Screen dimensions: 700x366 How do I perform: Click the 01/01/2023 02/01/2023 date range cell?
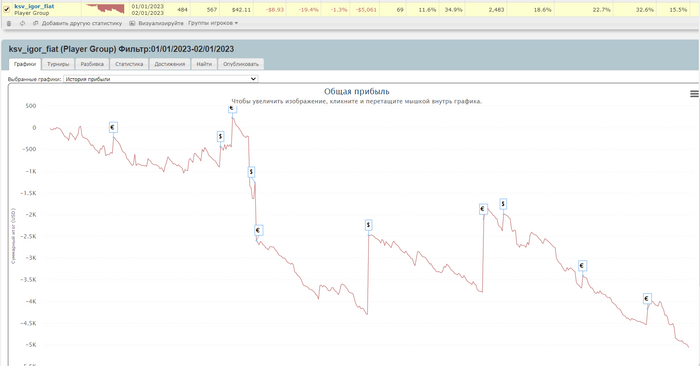(x=147, y=9)
